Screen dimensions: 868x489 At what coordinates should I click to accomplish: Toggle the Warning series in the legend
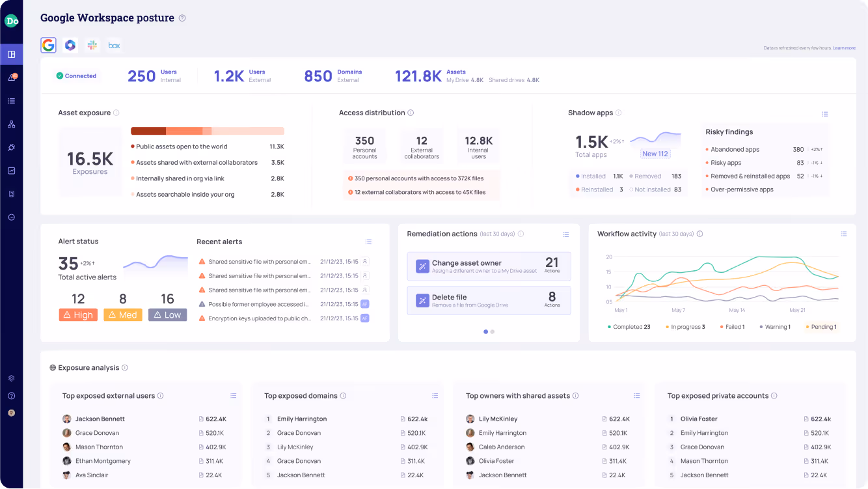(x=775, y=327)
